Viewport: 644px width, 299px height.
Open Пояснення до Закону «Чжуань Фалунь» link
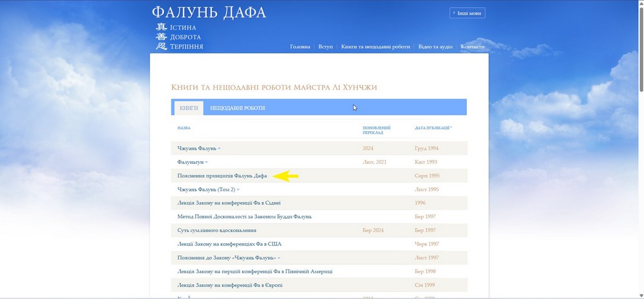(227, 258)
